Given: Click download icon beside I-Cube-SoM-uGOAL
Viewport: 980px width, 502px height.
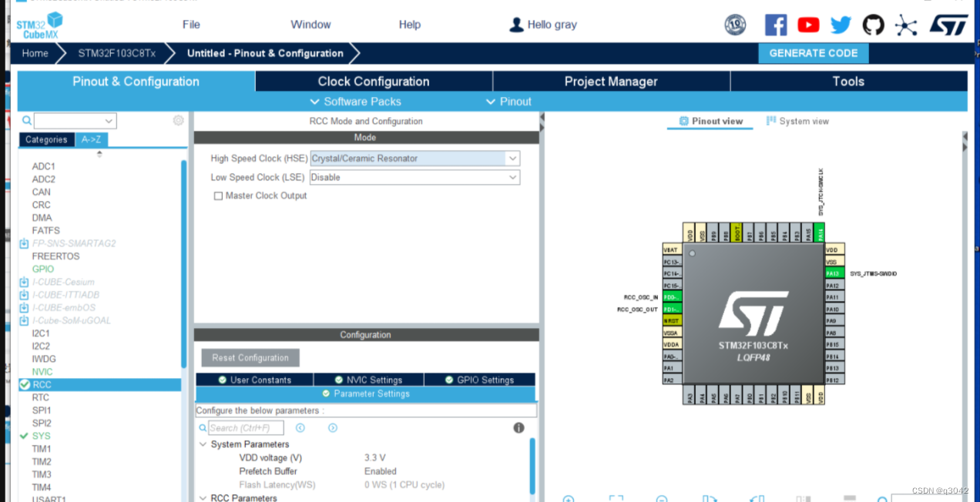Looking at the screenshot, I should tap(24, 320).
